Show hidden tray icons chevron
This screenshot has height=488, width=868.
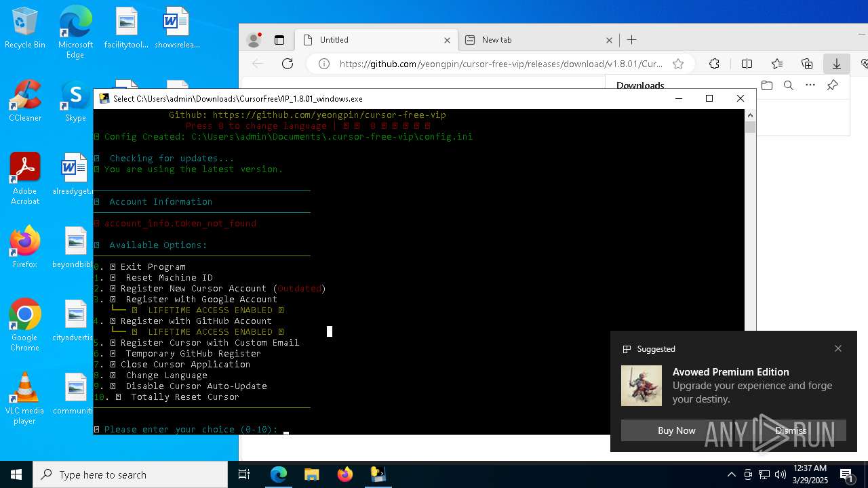(731, 474)
